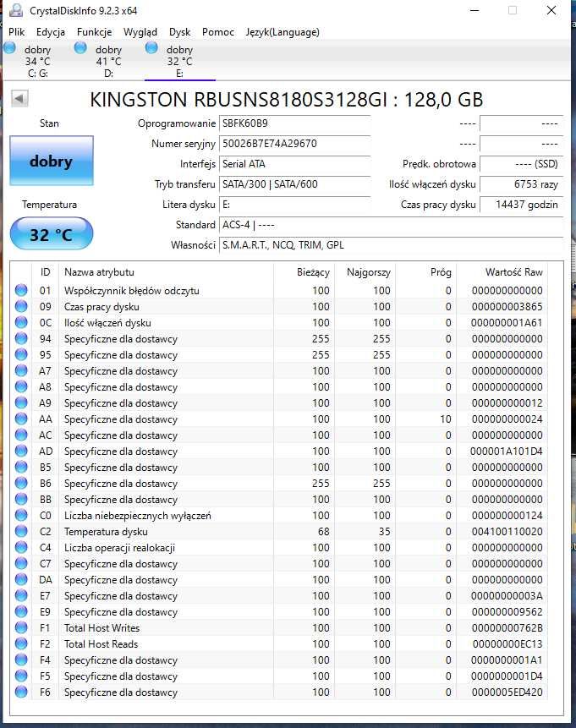Select the 'Total Host Writes' row
Viewport: 576px width, 728px height.
[279, 627]
